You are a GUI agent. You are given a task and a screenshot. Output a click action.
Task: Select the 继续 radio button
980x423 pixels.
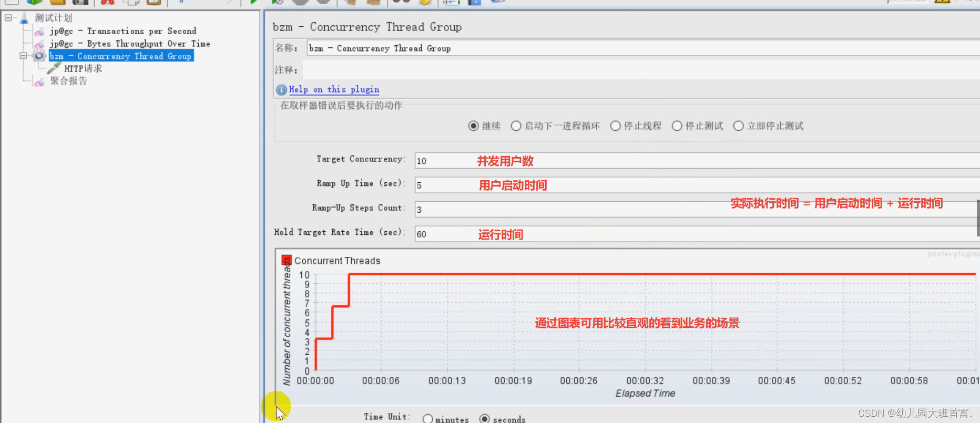[x=473, y=126]
